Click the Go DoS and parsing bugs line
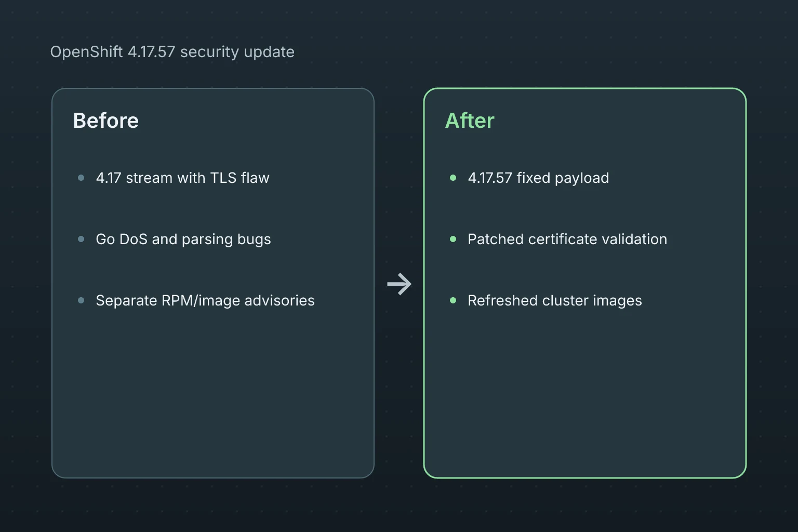 183,239
